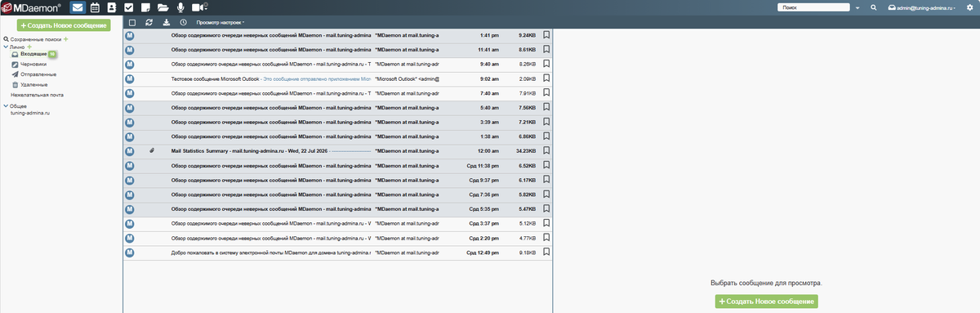Open the Mail Statistics Summary message
Screen dimensions: 980x313
[x=338, y=151]
